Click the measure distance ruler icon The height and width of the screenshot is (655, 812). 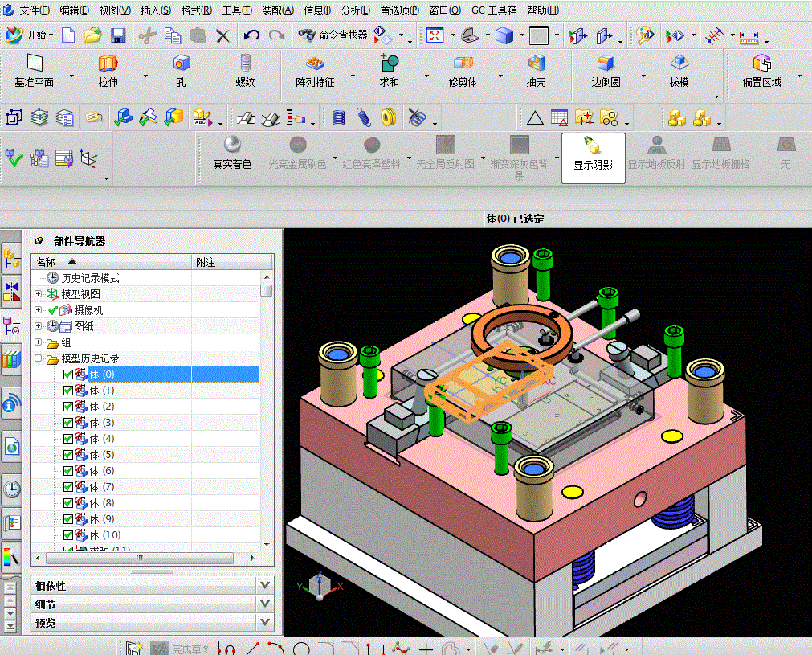pyautogui.click(x=749, y=36)
